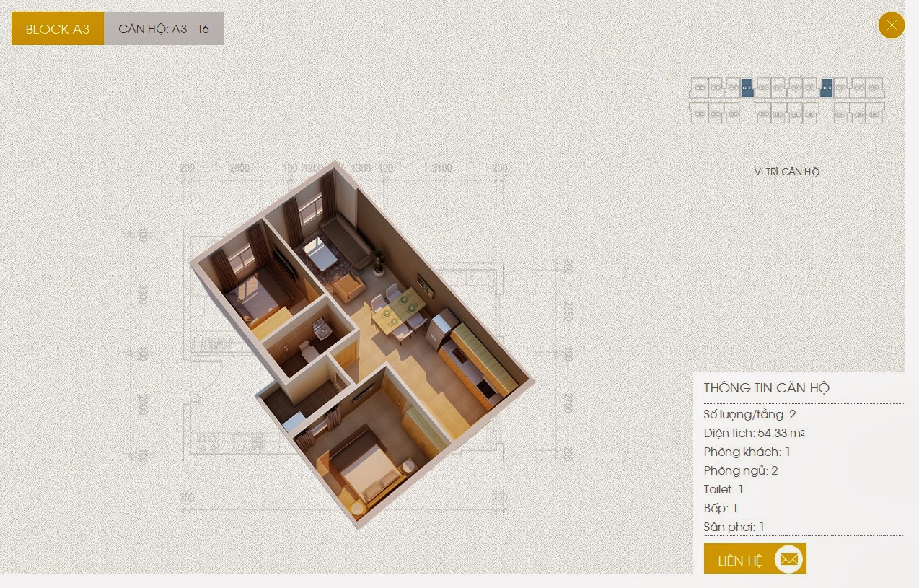The height and width of the screenshot is (588, 919).
Task: Select the 'Diện tích: 54.33 m²' line
Action: tap(755, 434)
